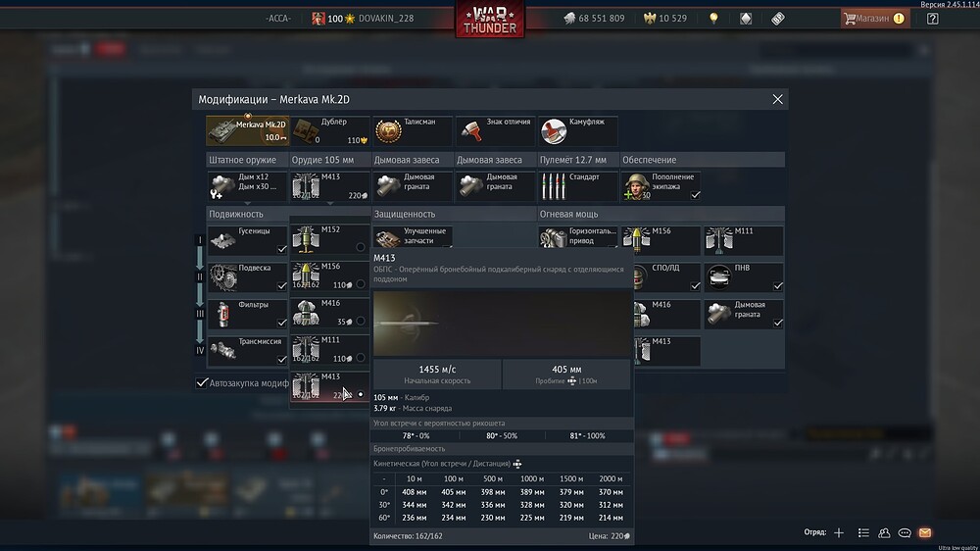Toggle the Автозакупка модификаций checkbox
This screenshot has width=980, height=551.
click(202, 382)
